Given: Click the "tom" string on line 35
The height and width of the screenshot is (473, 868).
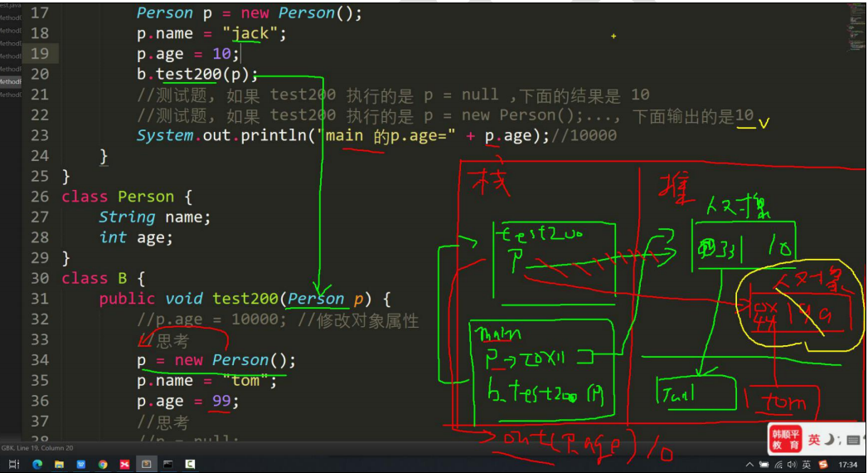Looking at the screenshot, I should point(245,381).
